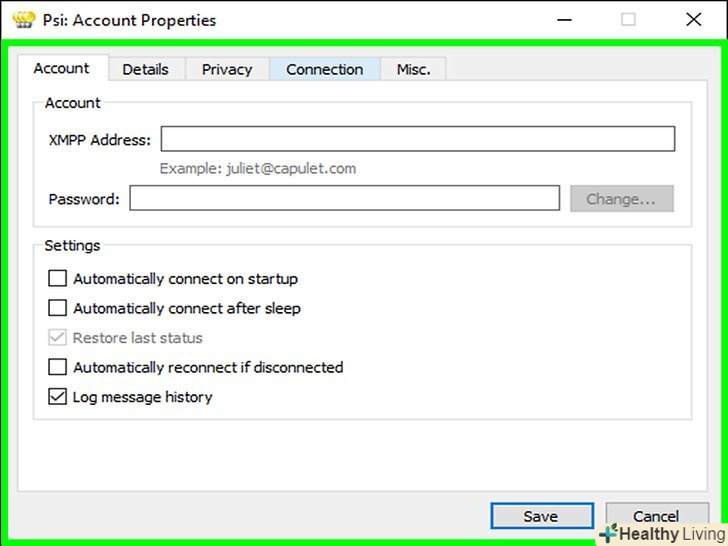Enable Automatically reconnect if disconnected
Viewport: 728px width, 546px height.
tap(57, 367)
